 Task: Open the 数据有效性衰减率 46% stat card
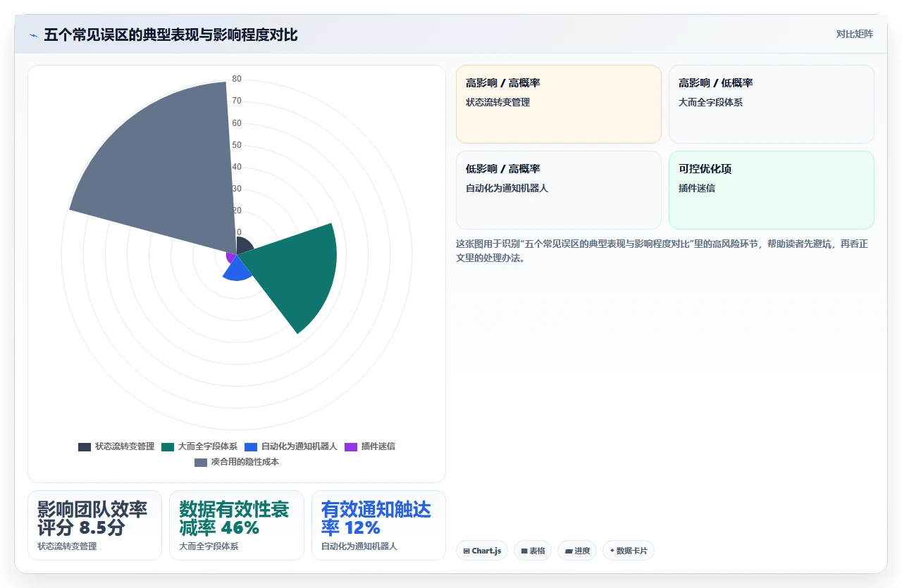click(237, 525)
